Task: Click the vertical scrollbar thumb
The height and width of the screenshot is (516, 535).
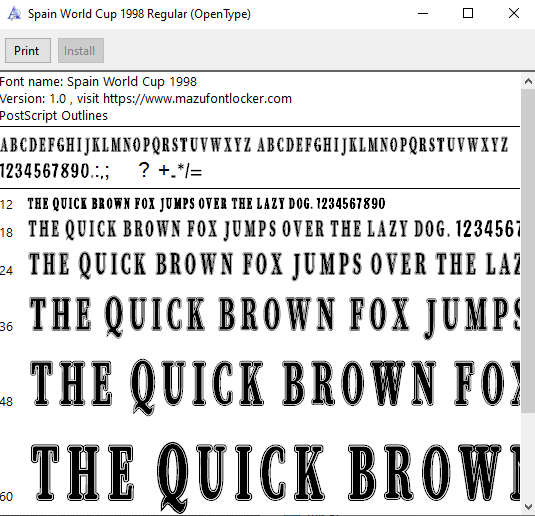Action: coord(528,251)
